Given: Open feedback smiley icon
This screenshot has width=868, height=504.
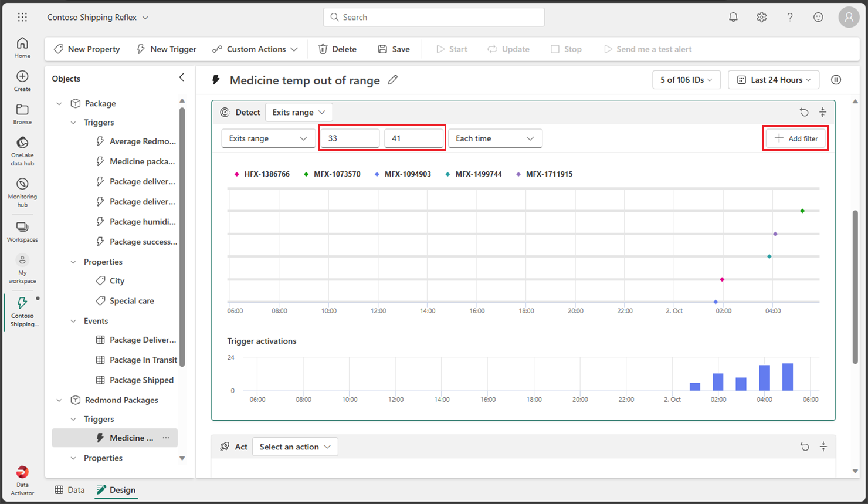Looking at the screenshot, I should (x=818, y=17).
